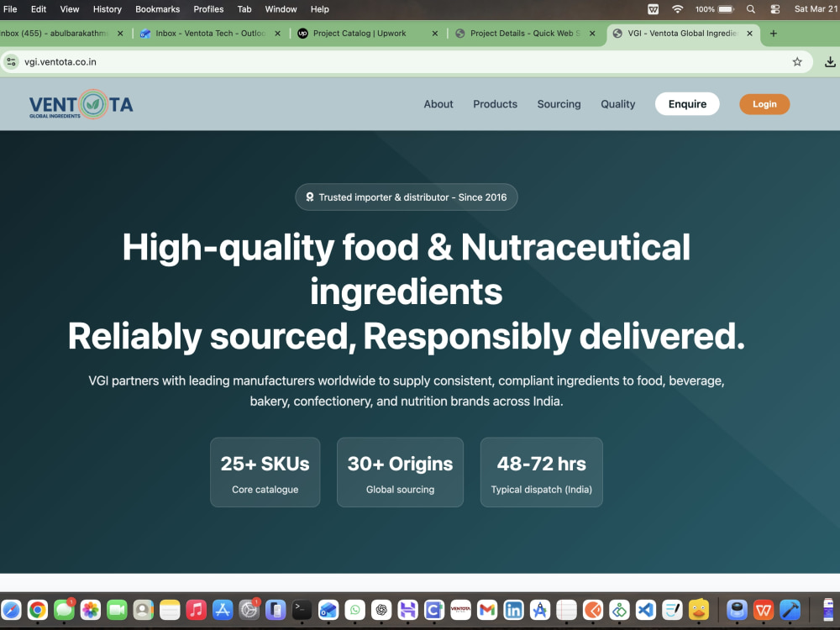840x630 pixels.
Task: Open App Store from the Dock
Action: pos(223,610)
